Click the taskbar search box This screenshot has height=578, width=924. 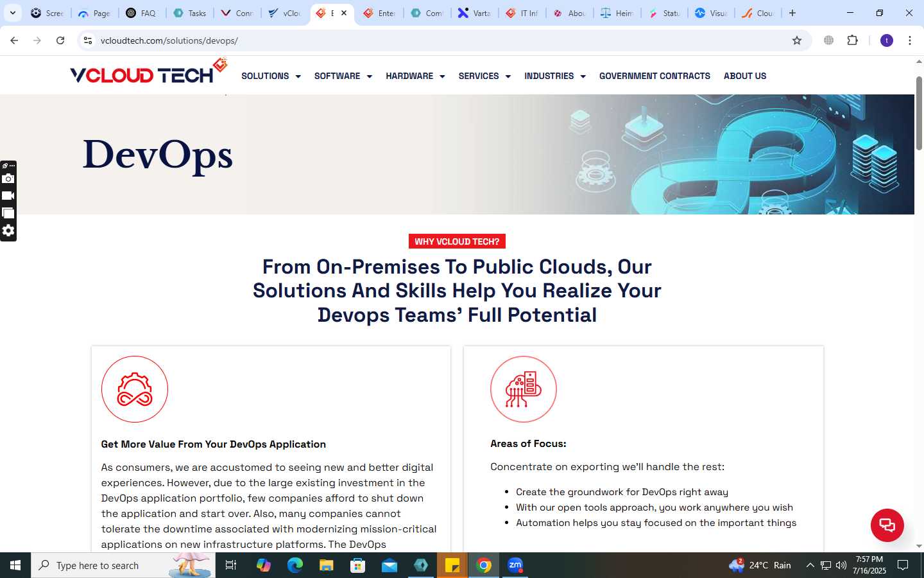click(123, 565)
